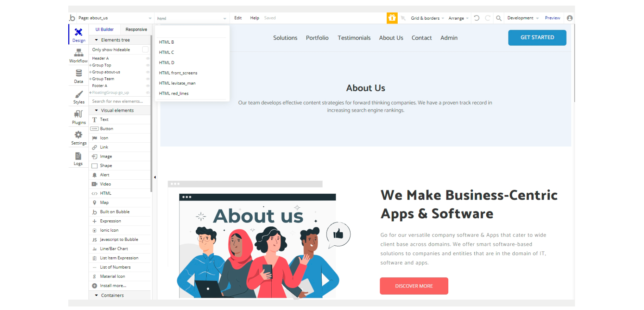This screenshot has height=310, width=644.
Task: Select the Text element tool
Action: [x=120, y=120]
